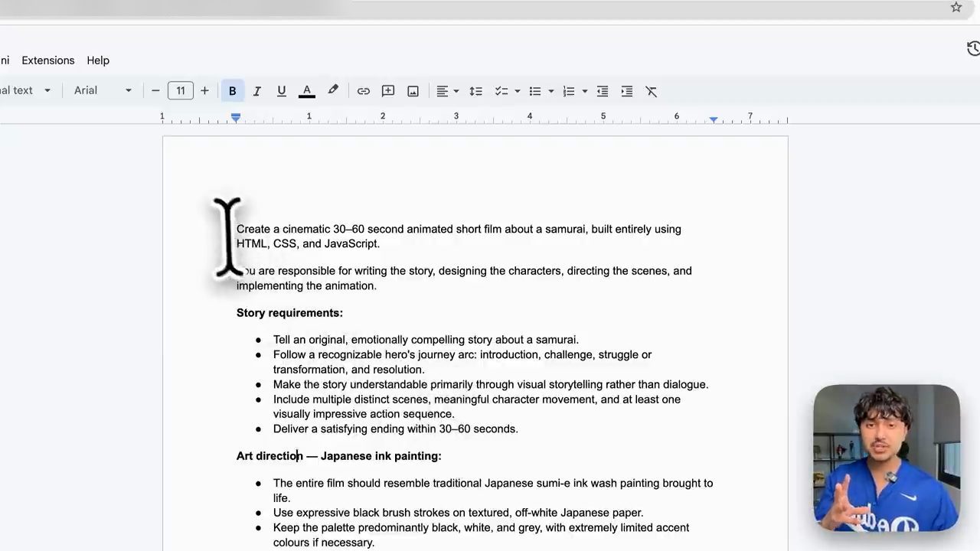980x551 pixels.
Task: Click the line "HTML, CSS, and JavaScript."
Action: [x=308, y=244]
